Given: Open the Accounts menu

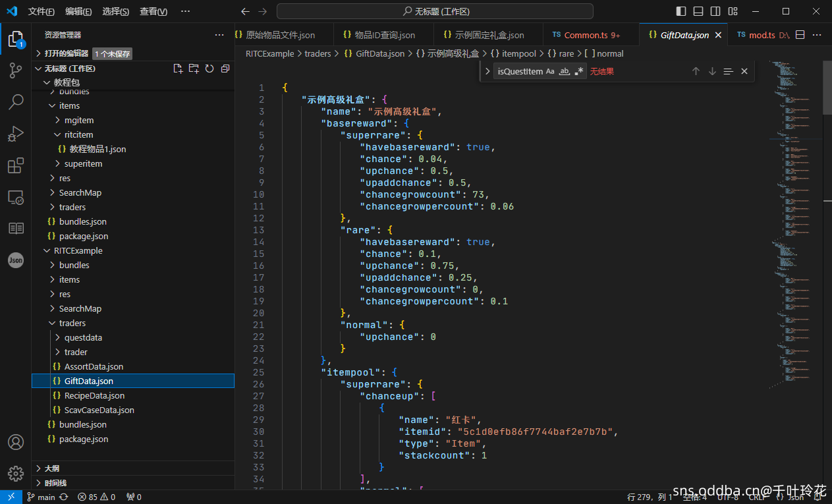Looking at the screenshot, I should pos(16,442).
